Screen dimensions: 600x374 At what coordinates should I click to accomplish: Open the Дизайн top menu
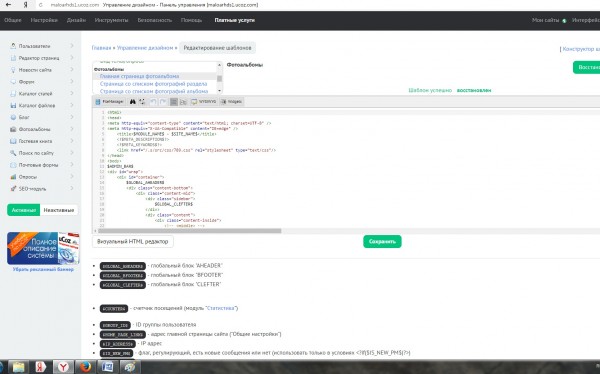[76, 20]
